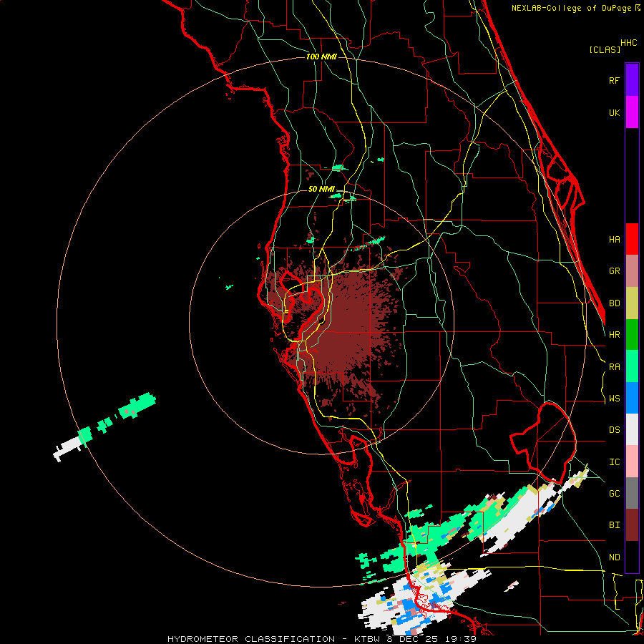This screenshot has width=644, height=644.
Task: Click the ND black legend swatch
Action: [x=632, y=557]
